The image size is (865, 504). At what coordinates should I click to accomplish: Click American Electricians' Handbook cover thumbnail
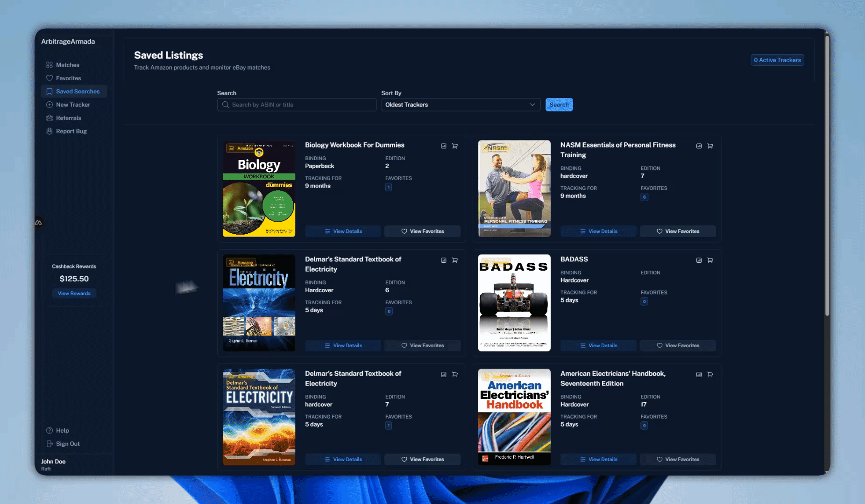point(514,417)
